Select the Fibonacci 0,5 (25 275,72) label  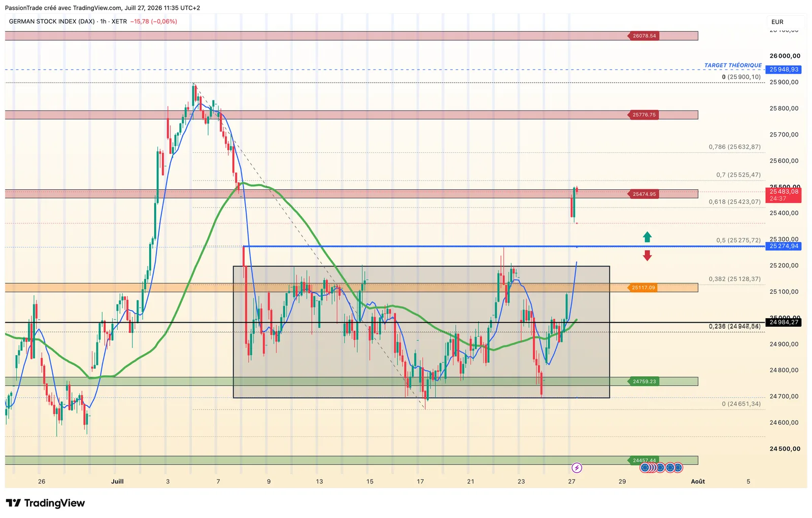pos(738,240)
